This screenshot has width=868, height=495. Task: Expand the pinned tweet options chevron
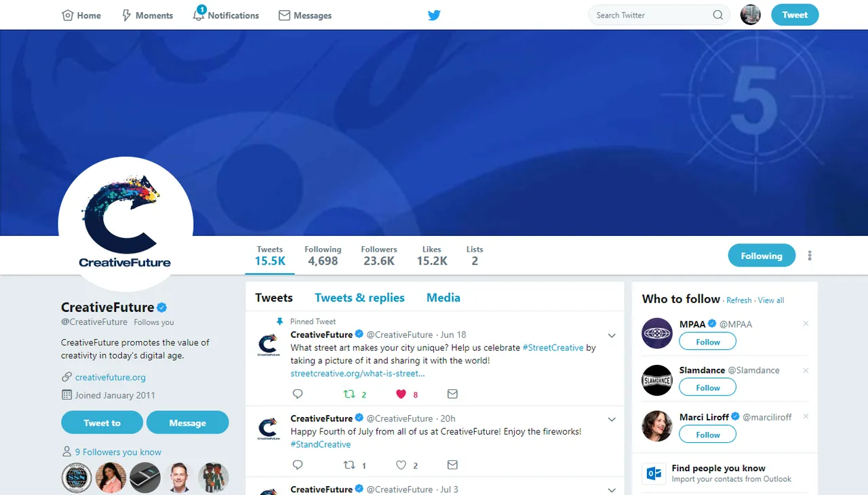(x=612, y=336)
